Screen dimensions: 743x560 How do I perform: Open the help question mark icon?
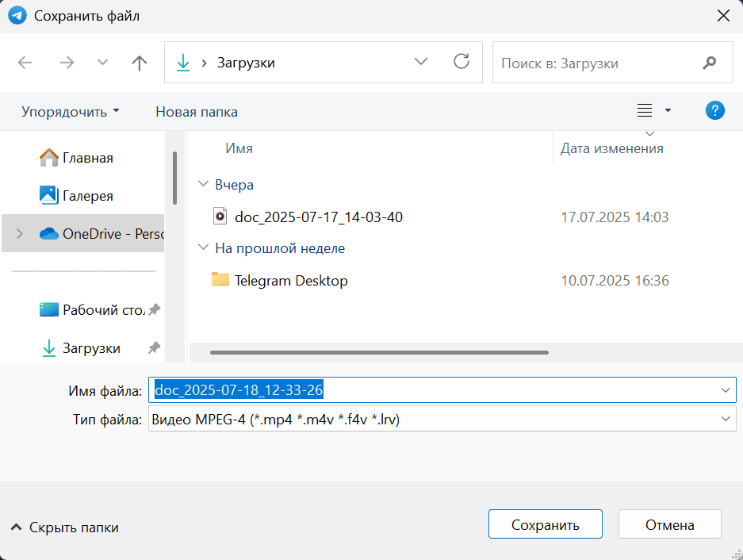click(714, 111)
